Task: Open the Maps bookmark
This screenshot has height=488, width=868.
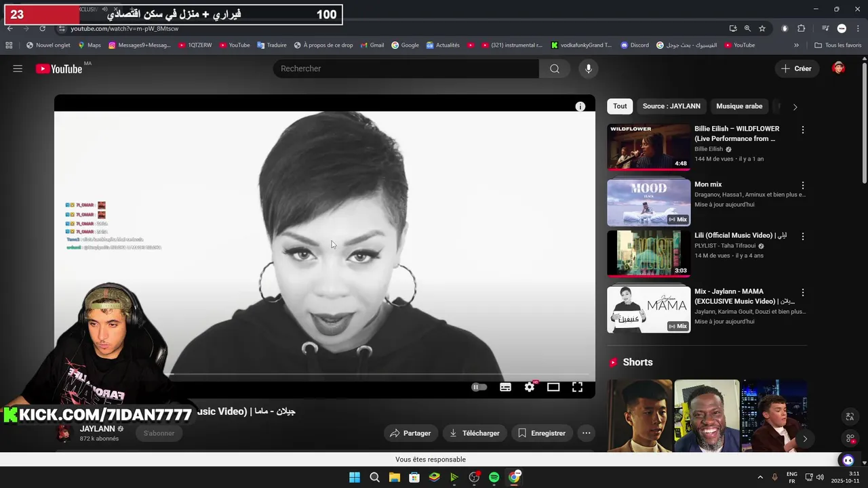Action: 90,45
